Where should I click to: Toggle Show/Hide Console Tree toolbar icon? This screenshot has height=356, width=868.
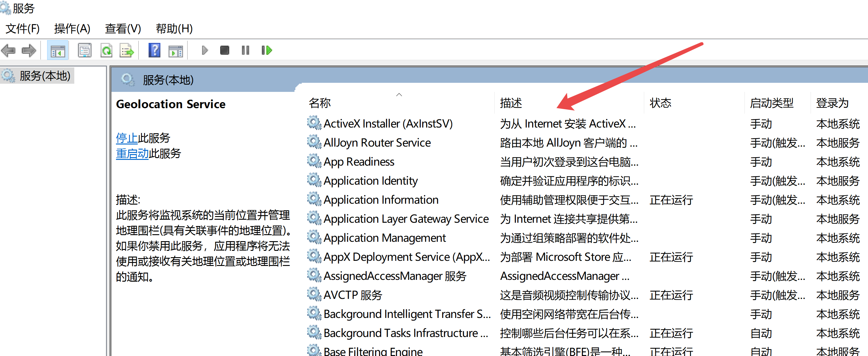click(58, 50)
